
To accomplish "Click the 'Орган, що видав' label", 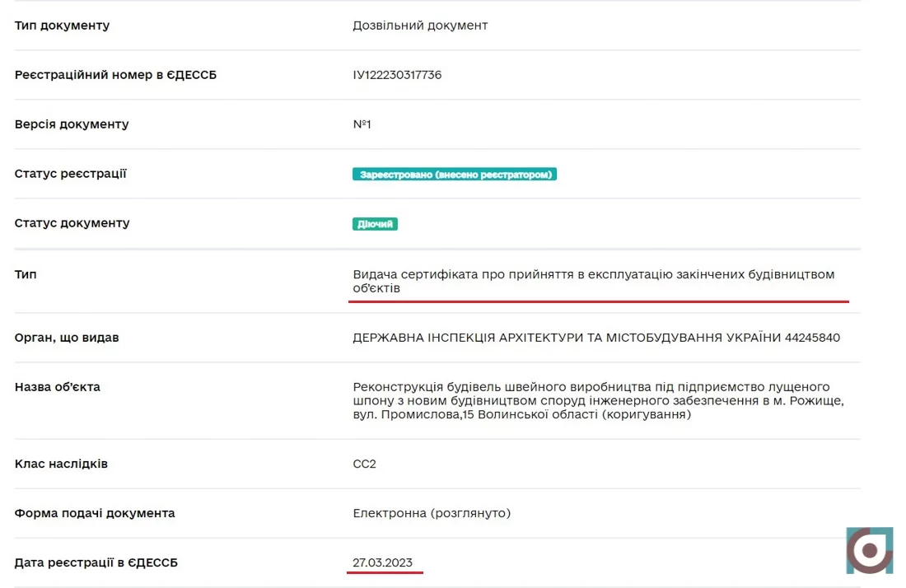I will click(x=67, y=338).
